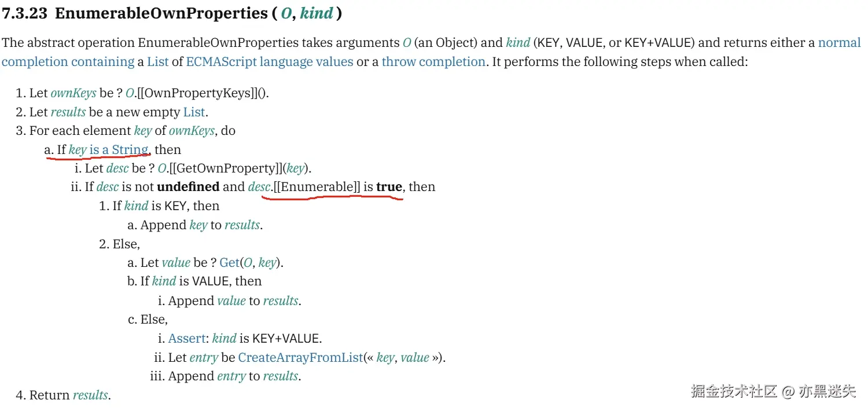
Task: Click 'results' in the Return step
Action: tap(90, 395)
